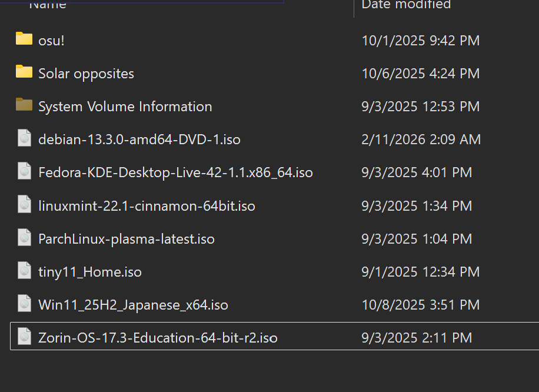Click the osu! folder icon
The image size is (539, 392).
click(24, 39)
